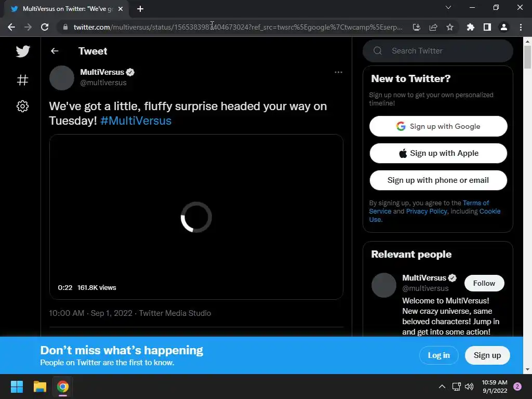Click MultiVersus avatar on the tweet
This screenshot has height=399, width=532.
click(x=62, y=78)
